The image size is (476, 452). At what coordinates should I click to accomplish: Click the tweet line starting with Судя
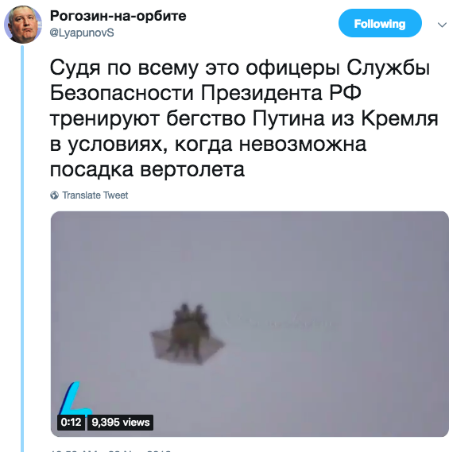240,68
